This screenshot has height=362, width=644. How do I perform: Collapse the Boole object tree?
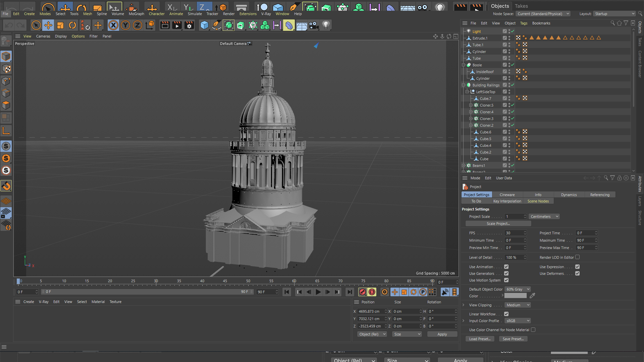coord(464,65)
